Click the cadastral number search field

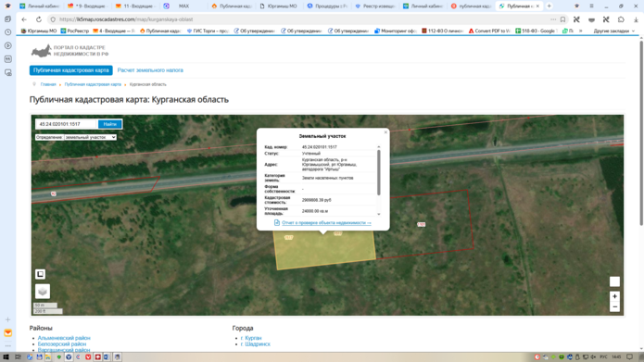[66, 124]
